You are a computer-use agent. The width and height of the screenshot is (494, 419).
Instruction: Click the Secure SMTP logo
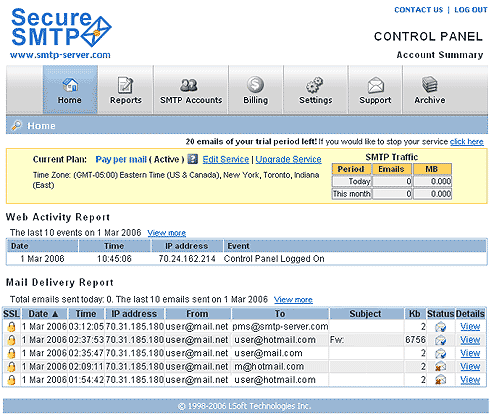point(61,33)
